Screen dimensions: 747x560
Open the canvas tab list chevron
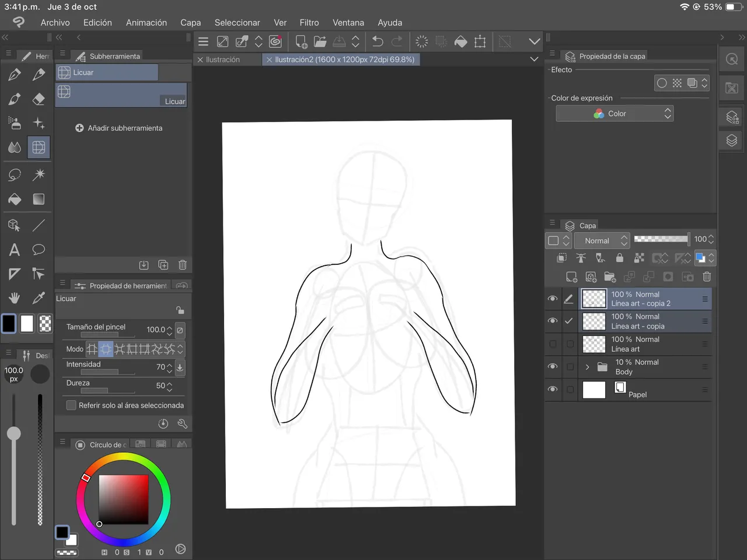click(x=534, y=59)
